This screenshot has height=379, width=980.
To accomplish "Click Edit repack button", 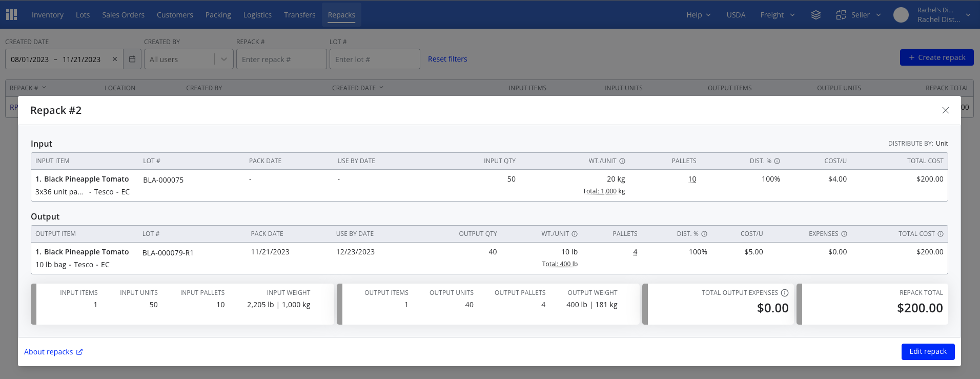I will (x=928, y=351).
